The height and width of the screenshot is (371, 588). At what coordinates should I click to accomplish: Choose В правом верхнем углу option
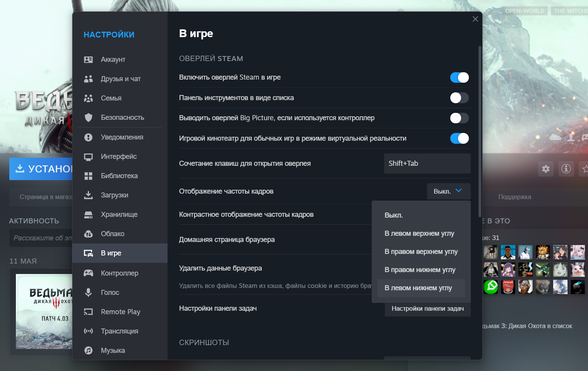click(421, 252)
